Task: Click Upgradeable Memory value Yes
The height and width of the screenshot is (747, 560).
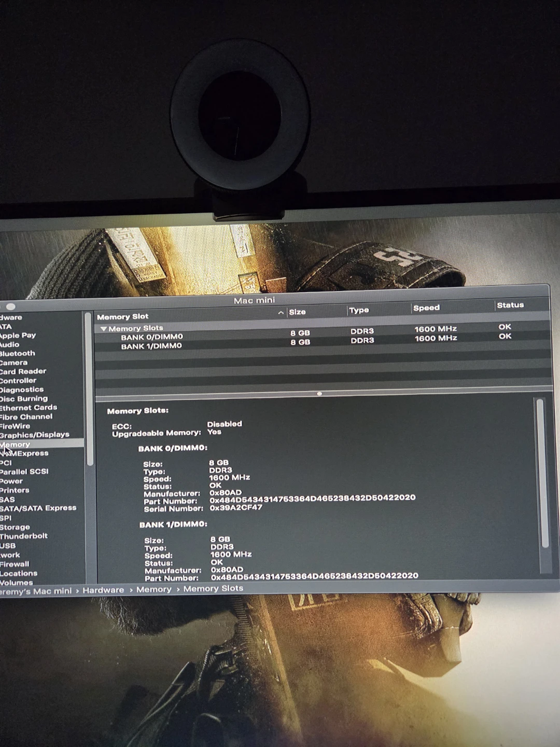Action: (214, 432)
